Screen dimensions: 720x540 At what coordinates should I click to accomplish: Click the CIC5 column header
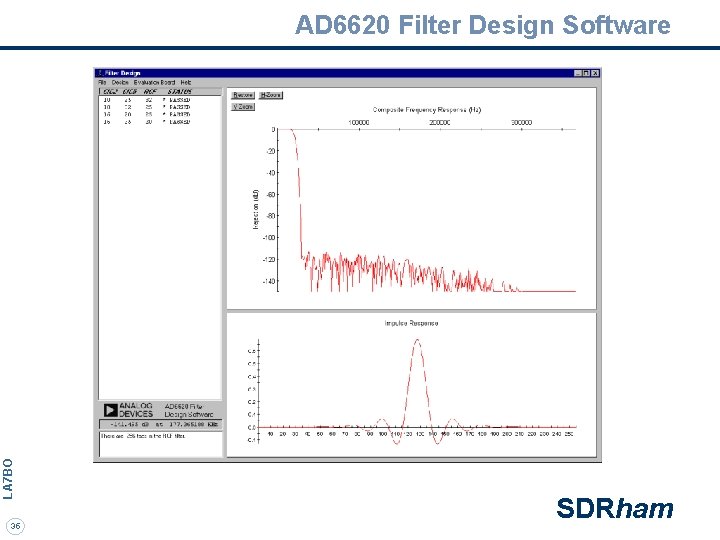coord(129,92)
